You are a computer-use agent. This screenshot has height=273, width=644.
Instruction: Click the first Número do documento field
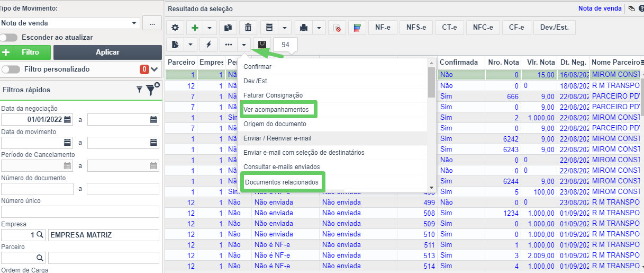(x=37, y=189)
